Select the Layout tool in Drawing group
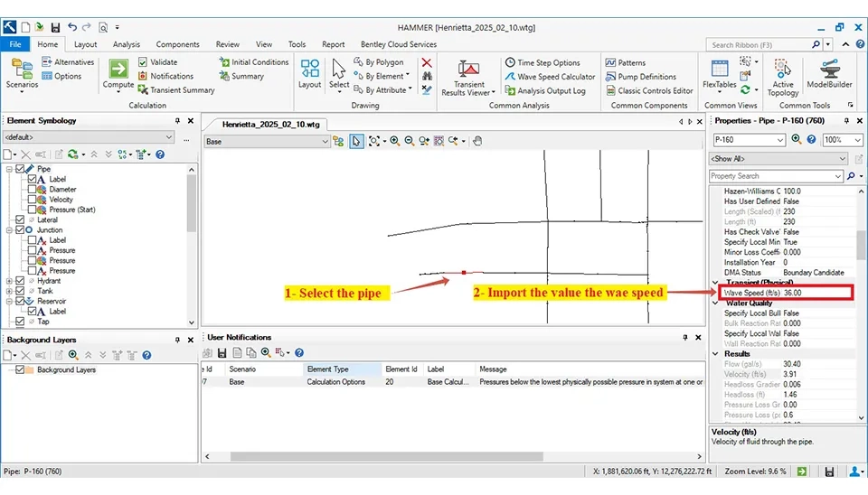 pos(310,72)
